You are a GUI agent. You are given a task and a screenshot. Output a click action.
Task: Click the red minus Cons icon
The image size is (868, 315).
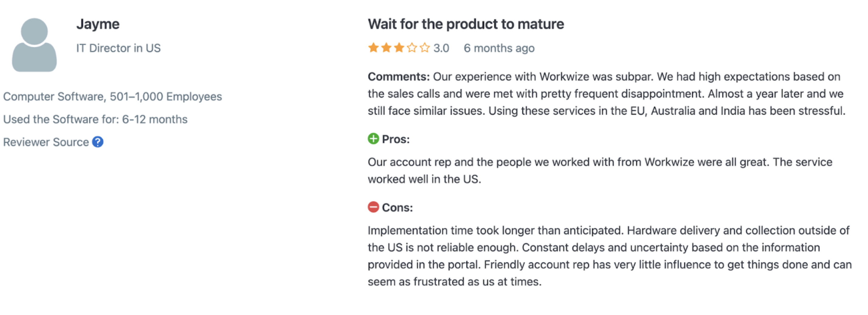click(x=373, y=207)
